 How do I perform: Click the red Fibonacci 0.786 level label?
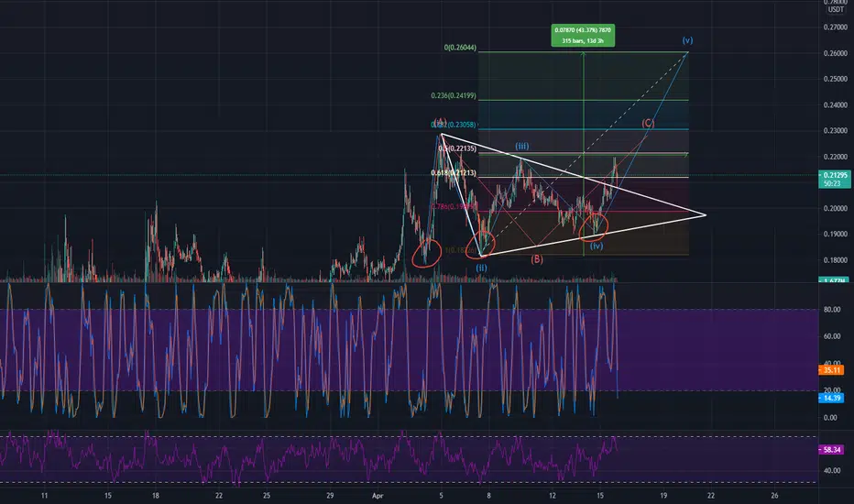[454, 207]
